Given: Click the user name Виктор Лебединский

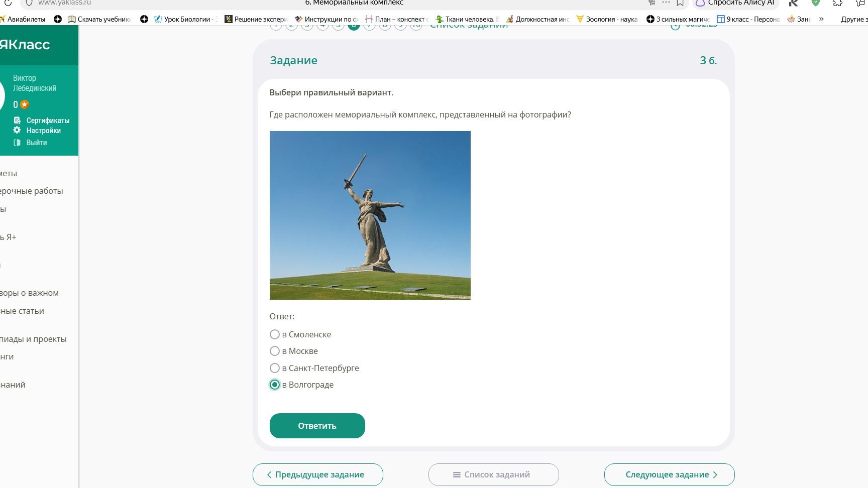Looking at the screenshot, I should tap(35, 83).
